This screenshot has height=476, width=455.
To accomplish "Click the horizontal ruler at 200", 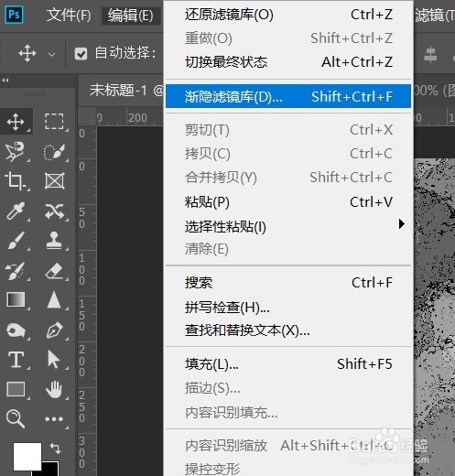I will [x=137, y=118].
